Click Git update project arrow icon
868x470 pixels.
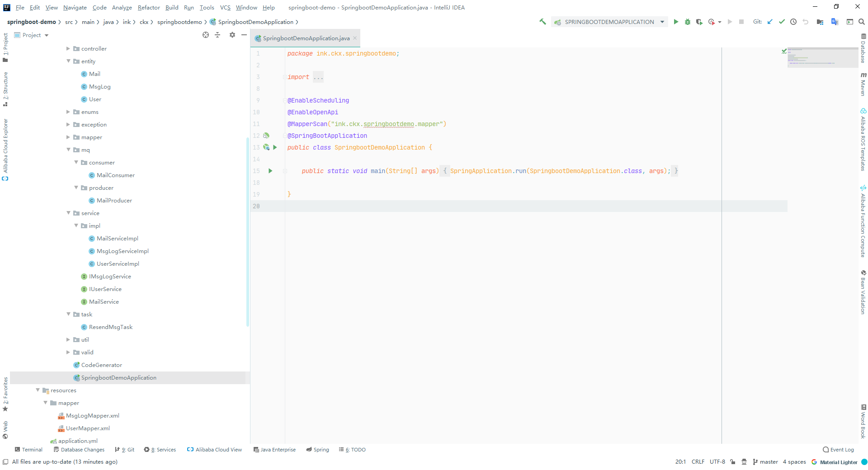click(770, 22)
